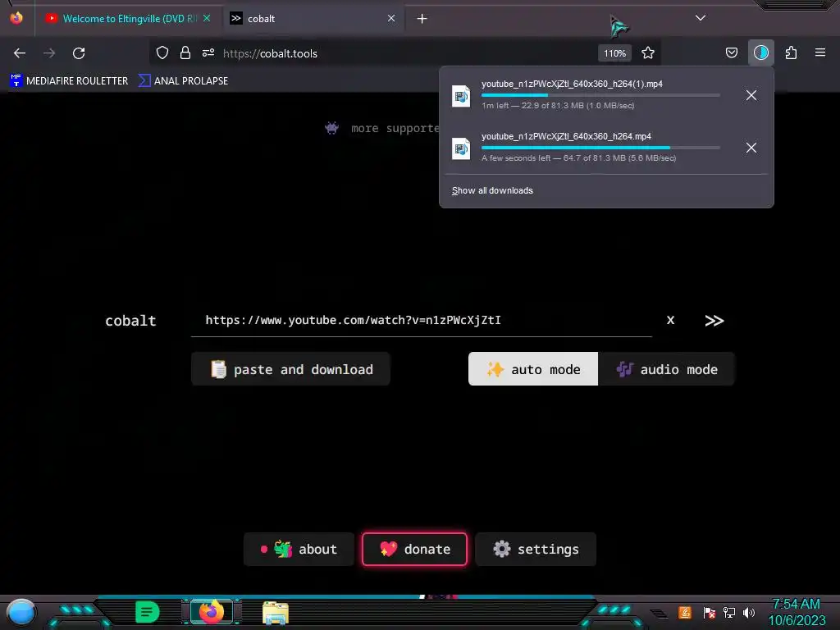Clear the URL with x button
The width and height of the screenshot is (840, 630).
(x=670, y=320)
